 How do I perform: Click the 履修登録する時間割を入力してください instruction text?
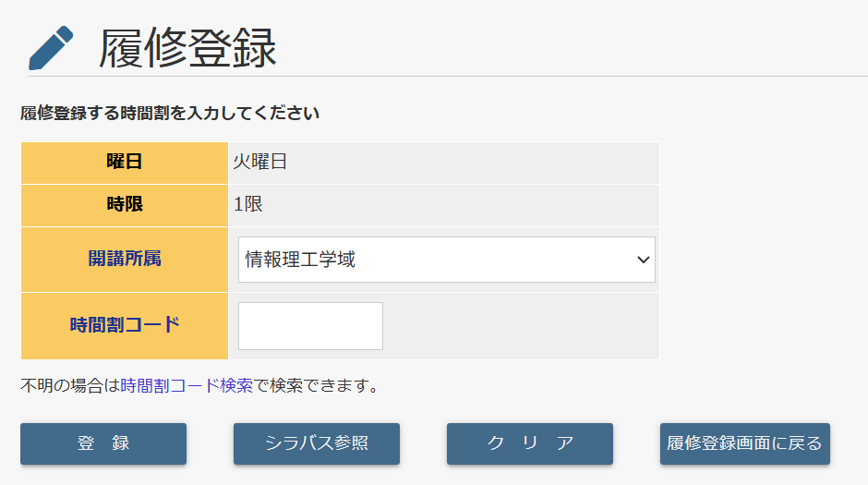pyautogui.click(x=170, y=114)
